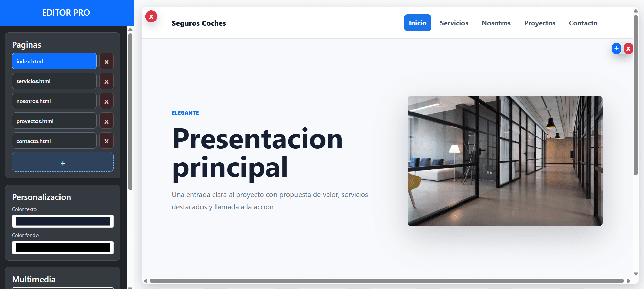
Task: Go to the Inicio nav tab
Action: click(x=418, y=23)
